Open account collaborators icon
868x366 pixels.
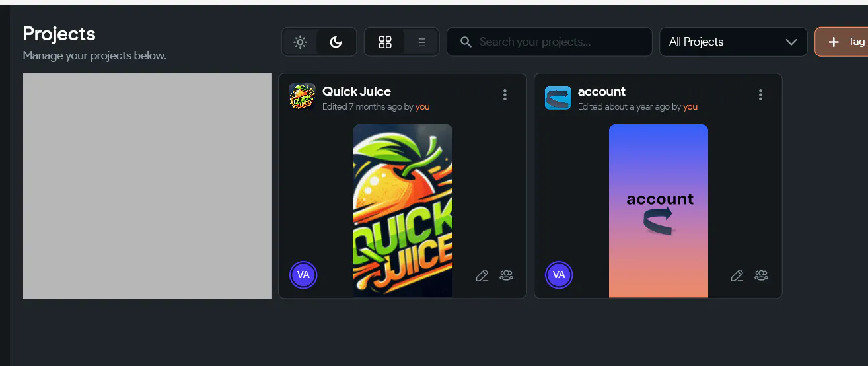[762, 275]
